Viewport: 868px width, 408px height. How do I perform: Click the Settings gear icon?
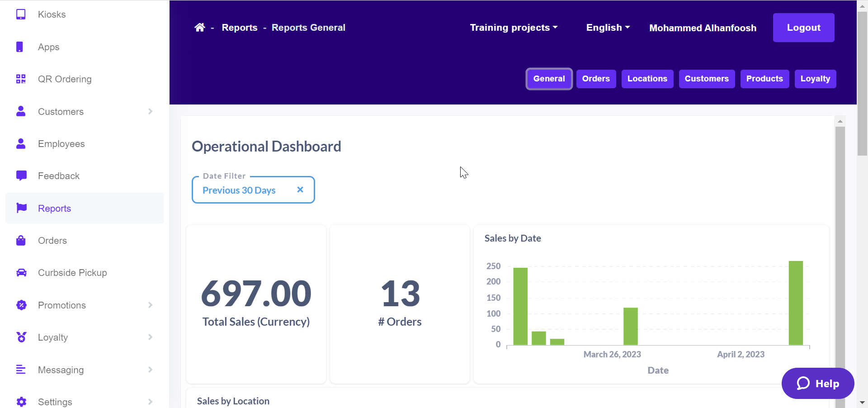point(21,402)
